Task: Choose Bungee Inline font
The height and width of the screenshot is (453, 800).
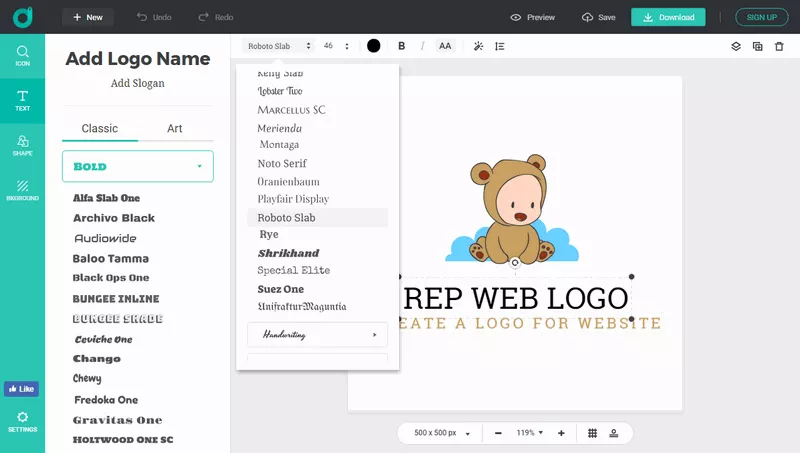Action: coord(116,299)
